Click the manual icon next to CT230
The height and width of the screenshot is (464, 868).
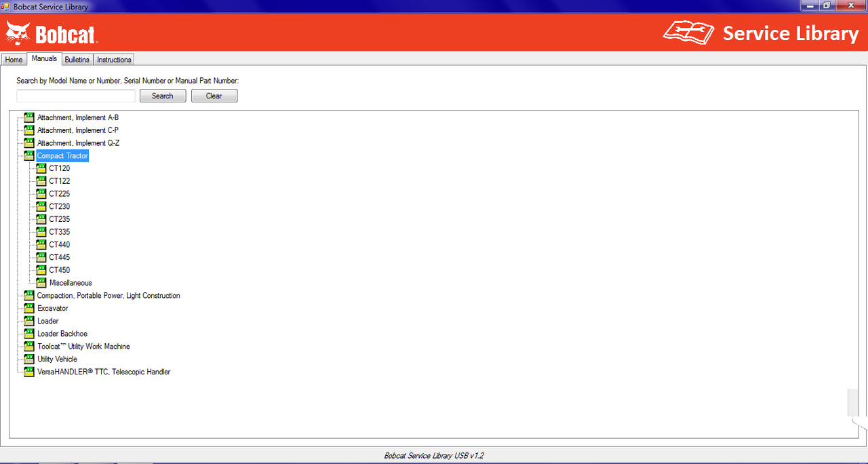pos(41,206)
